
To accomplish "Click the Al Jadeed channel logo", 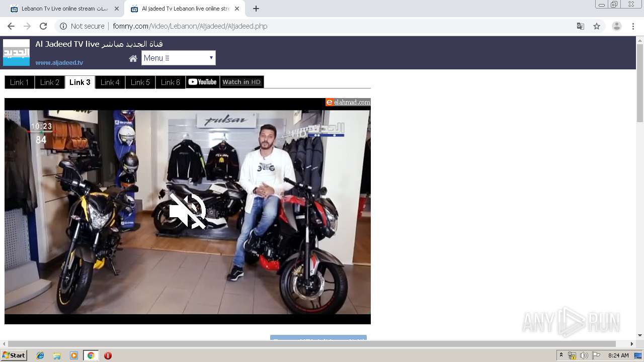I will [x=16, y=52].
